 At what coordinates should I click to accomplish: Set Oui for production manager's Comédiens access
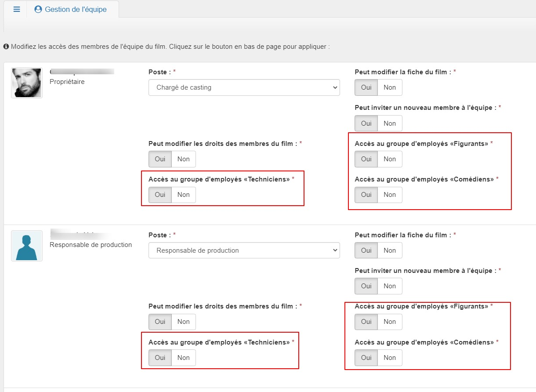pyautogui.click(x=366, y=358)
